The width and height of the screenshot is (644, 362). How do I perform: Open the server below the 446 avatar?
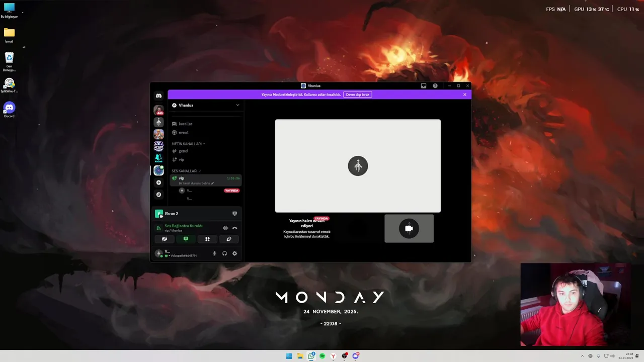(x=158, y=122)
